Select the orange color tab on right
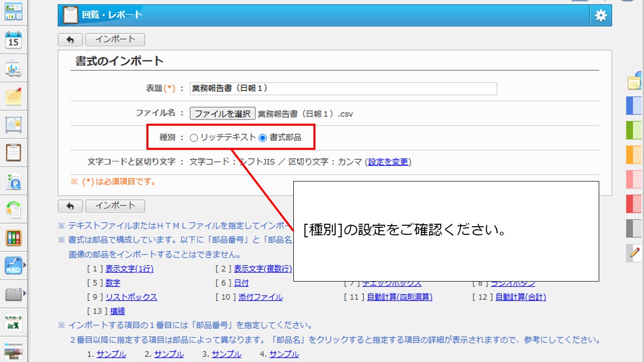Image resolution: width=644 pixels, height=362 pixels. coord(634,154)
